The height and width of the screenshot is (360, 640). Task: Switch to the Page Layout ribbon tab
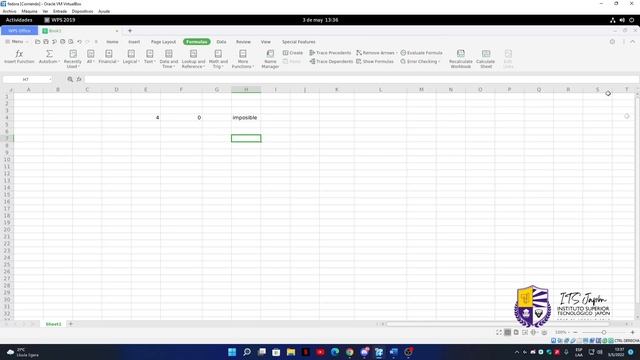coord(163,42)
